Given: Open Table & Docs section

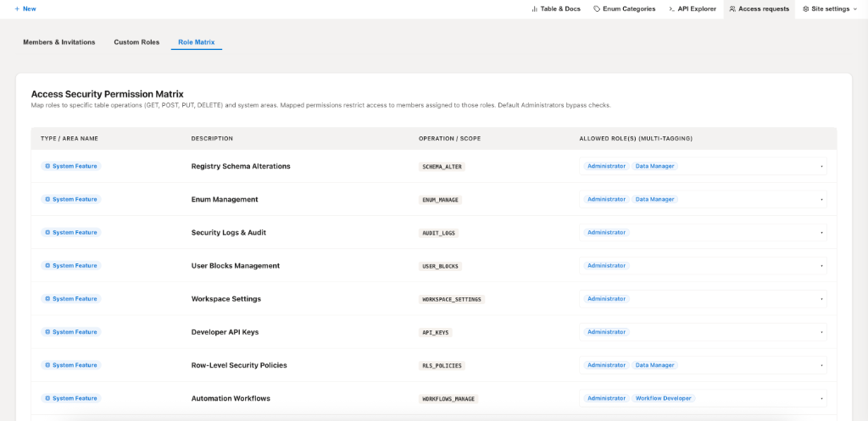Looking at the screenshot, I should (556, 8).
